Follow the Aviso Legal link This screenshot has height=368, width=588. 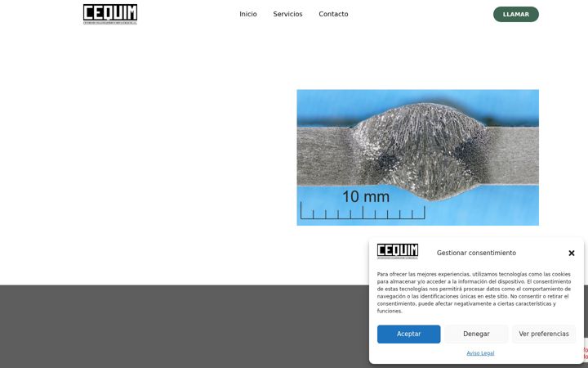(480, 353)
